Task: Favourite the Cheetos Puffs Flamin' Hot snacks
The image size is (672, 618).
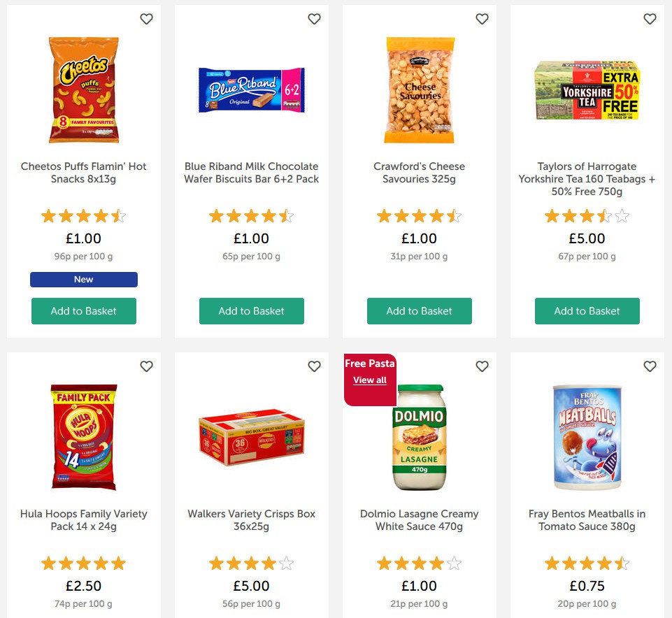Action: pos(146,19)
